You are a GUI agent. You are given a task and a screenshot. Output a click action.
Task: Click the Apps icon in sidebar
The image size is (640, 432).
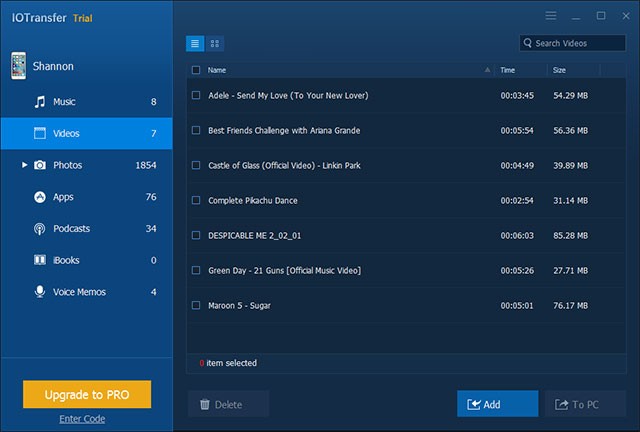40,197
